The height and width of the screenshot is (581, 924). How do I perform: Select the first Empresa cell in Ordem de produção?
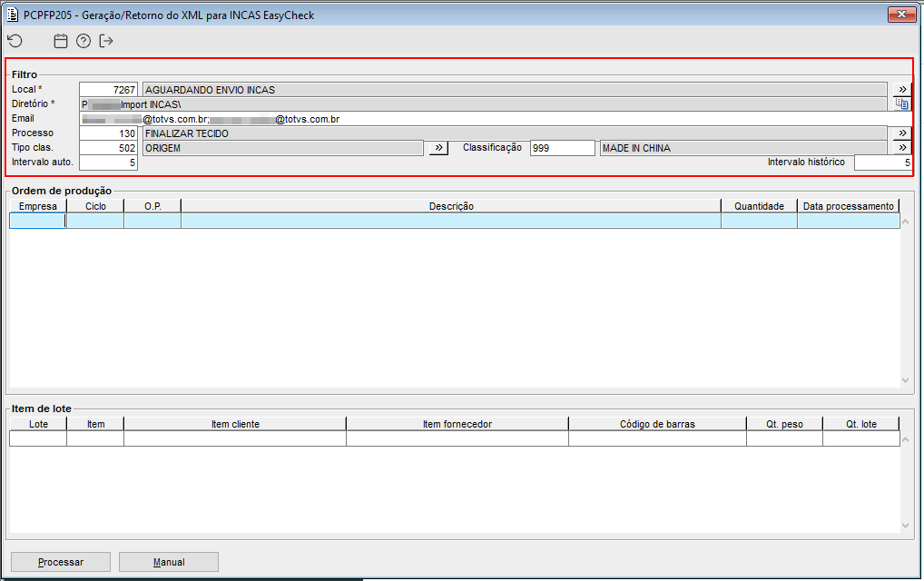(x=38, y=221)
